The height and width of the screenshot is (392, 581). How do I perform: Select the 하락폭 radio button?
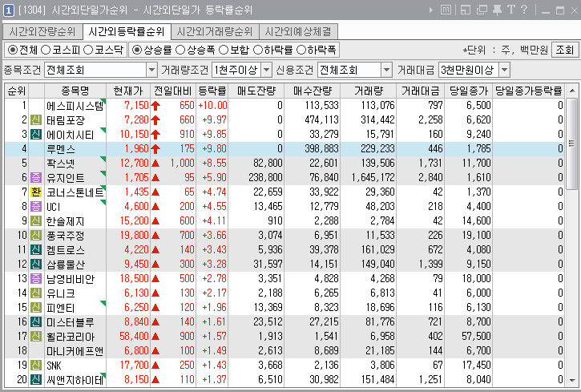(x=301, y=50)
